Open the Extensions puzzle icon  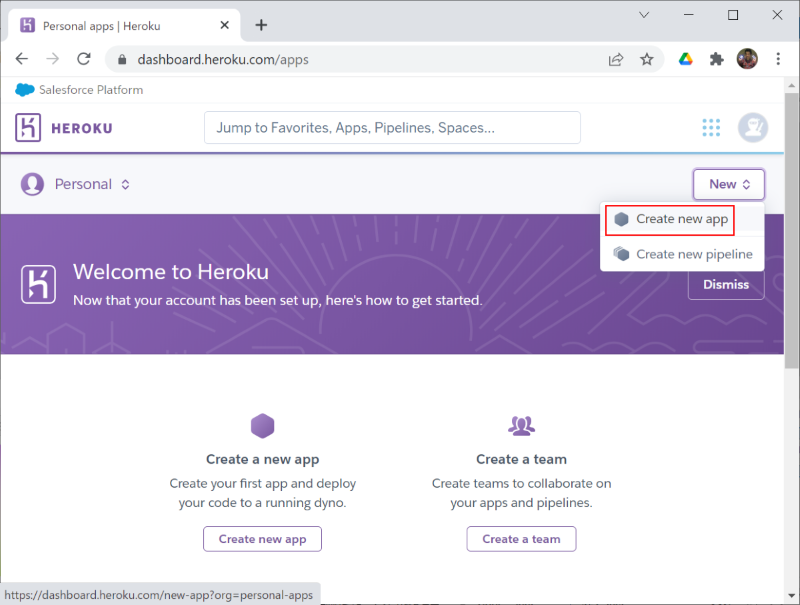(716, 60)
